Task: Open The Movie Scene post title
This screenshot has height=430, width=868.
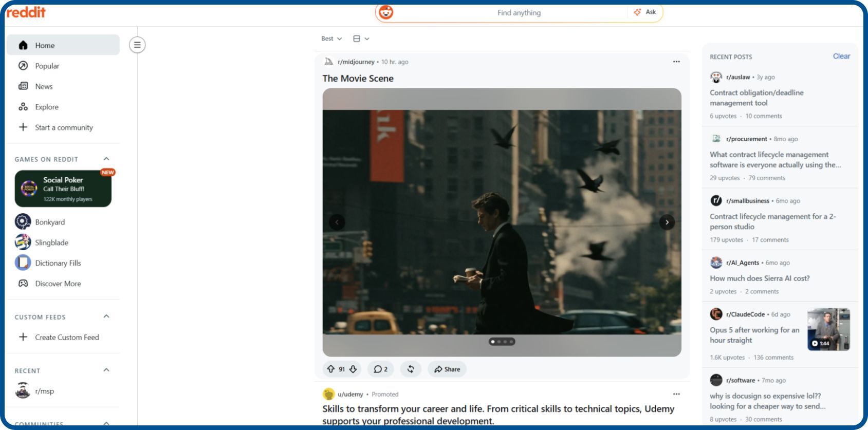Action: [x=358, y=78]
